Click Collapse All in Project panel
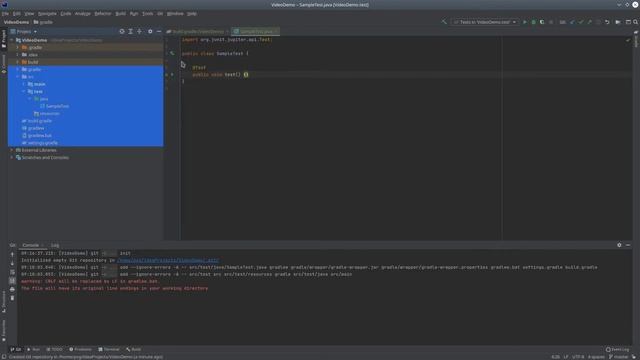 pos(140,31)
